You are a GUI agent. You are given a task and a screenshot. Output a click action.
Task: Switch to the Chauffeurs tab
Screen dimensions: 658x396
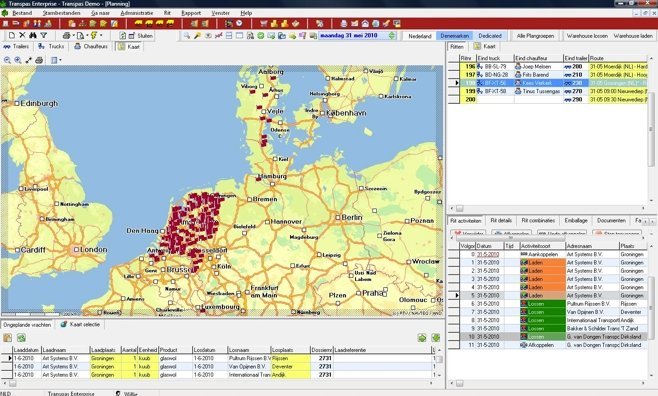point(91,46)
